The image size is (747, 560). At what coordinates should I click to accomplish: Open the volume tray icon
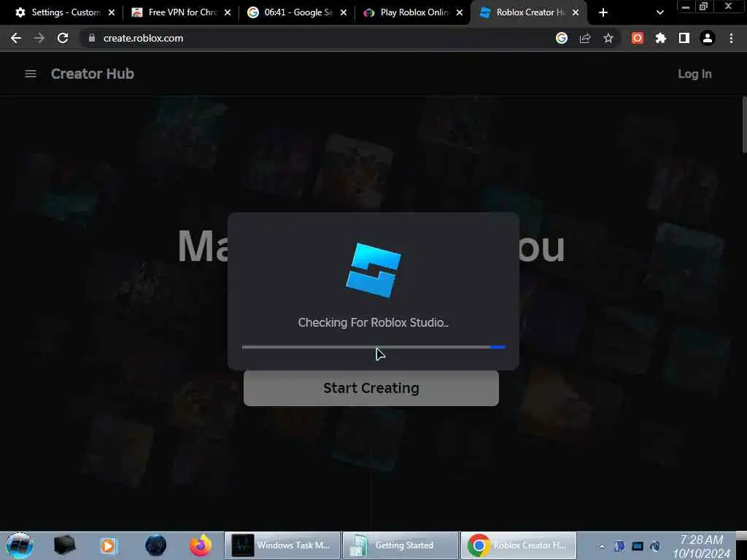[656, 546]
